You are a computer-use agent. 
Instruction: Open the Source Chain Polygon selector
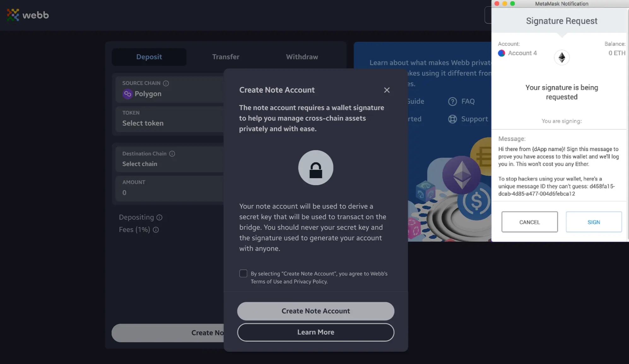pos(147,94)
